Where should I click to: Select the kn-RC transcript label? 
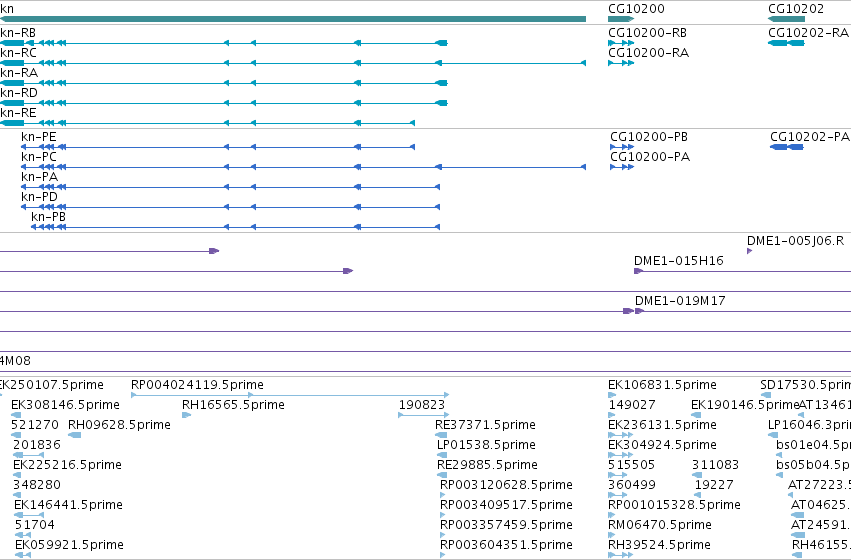coord(18,53)
